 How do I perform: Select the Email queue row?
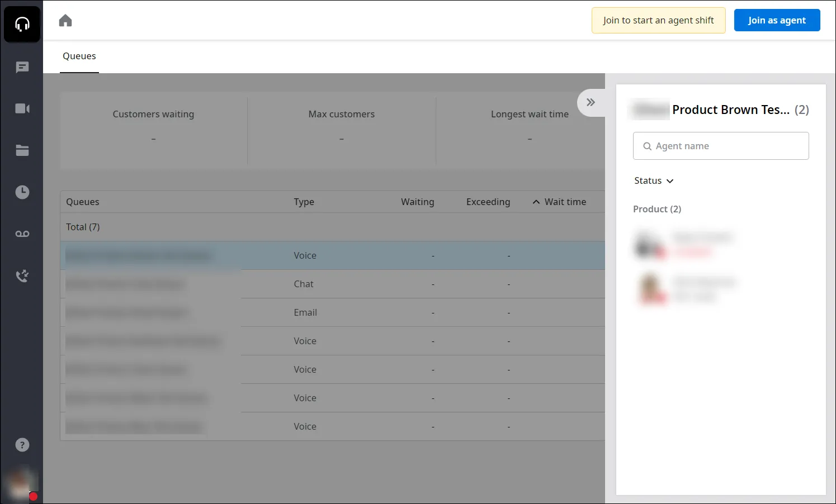click(x=333, y=312)
